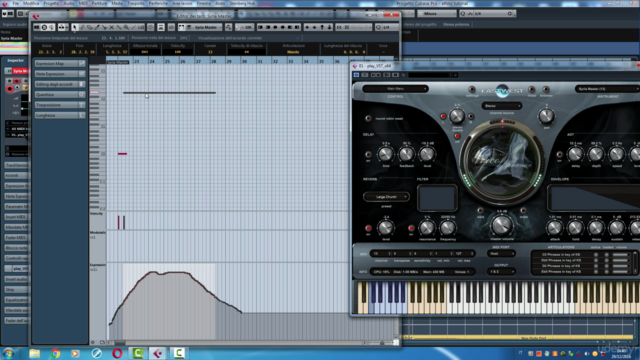
Task: Click the pan knob in PLAY
Action: coord(546,116)
